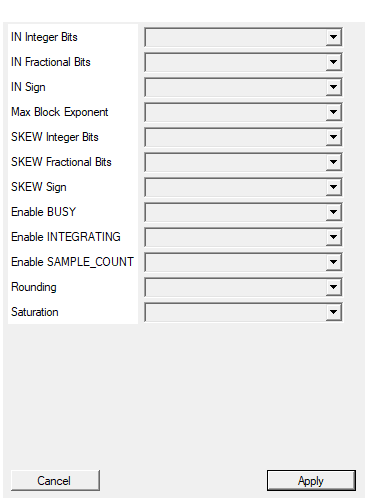Open the Rounding dropdown arrow
The image size is (368, 501).
pos(333,287)
